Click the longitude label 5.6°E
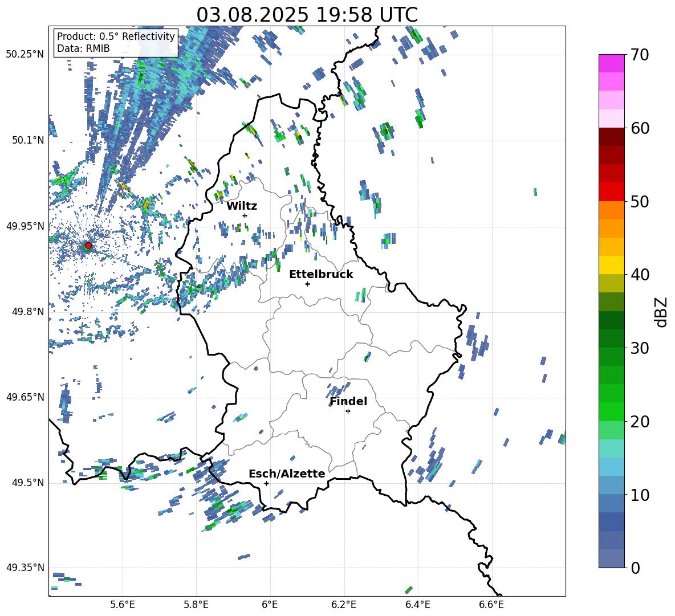Screen dimensions: 675x616 pos(123,605)
